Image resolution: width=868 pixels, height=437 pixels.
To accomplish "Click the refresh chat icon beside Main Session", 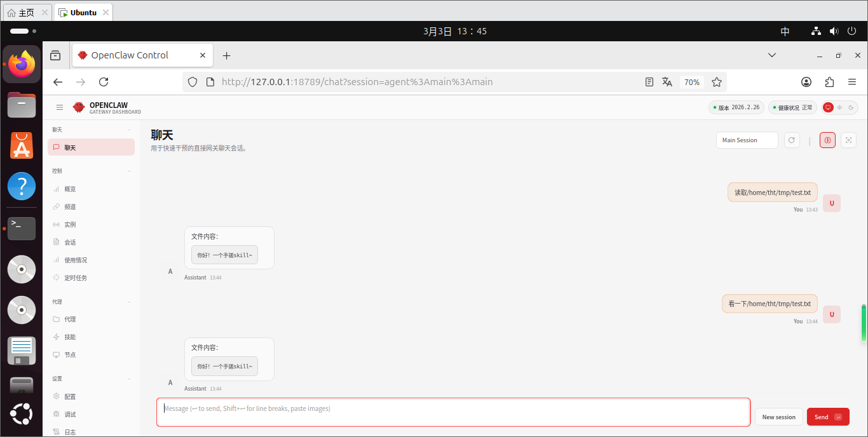I will [x=792, y=140].
